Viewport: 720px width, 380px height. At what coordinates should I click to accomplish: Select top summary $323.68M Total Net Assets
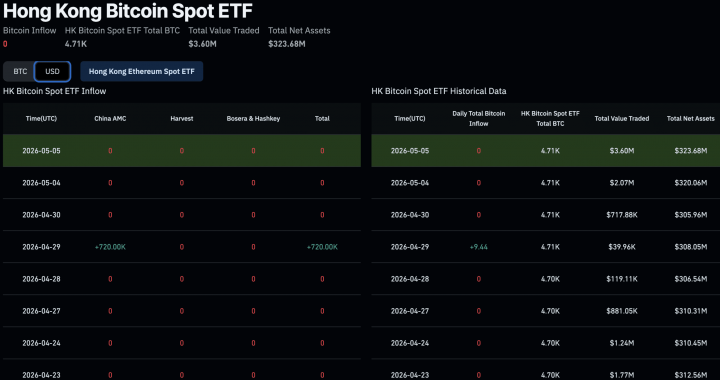[x=287, y=44]
